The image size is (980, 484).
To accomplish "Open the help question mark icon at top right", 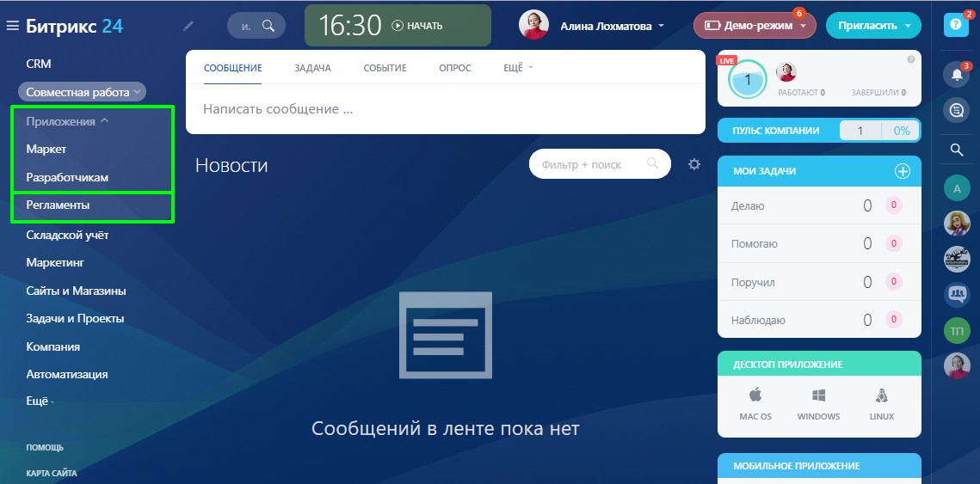I will tap(956, 24).
